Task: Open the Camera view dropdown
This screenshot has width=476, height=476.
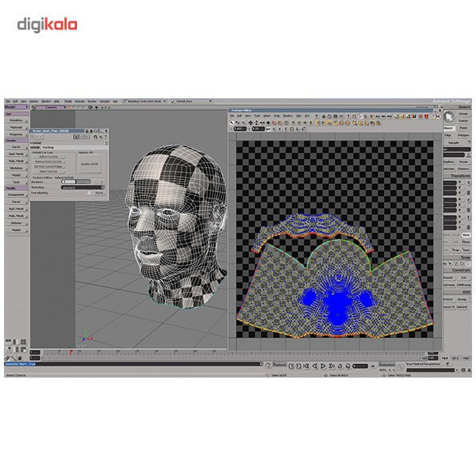Action: coord(51,107)
